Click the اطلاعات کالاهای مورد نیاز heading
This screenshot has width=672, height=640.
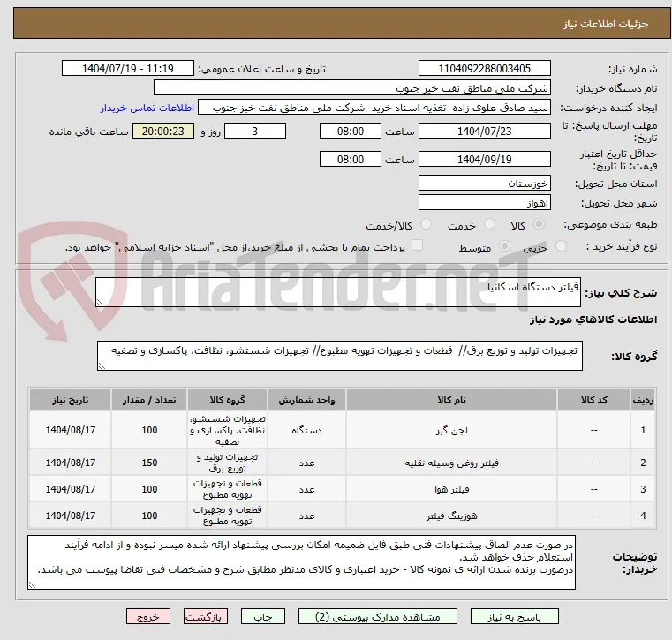point(593,320)
